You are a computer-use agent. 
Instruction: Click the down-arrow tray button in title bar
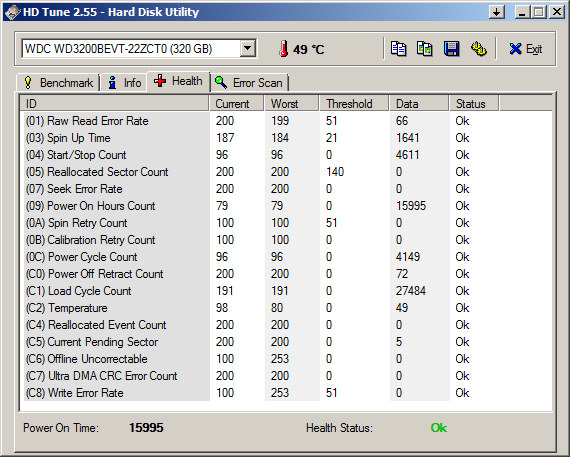pyautogui.click(x=497, y=12)
